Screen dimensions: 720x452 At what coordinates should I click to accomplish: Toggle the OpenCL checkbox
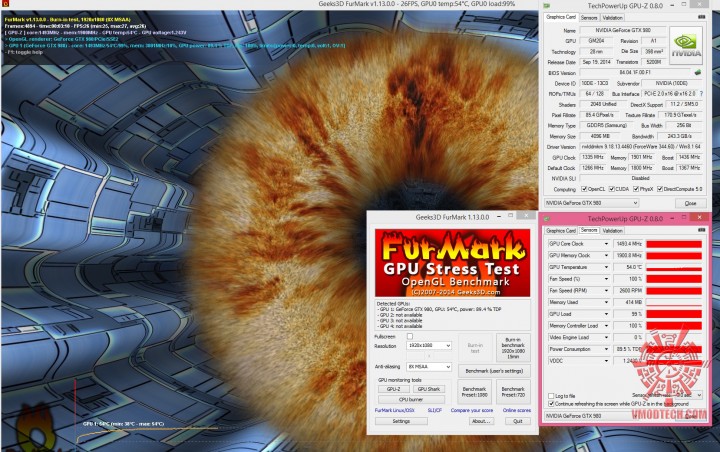[x=584, y=189]
